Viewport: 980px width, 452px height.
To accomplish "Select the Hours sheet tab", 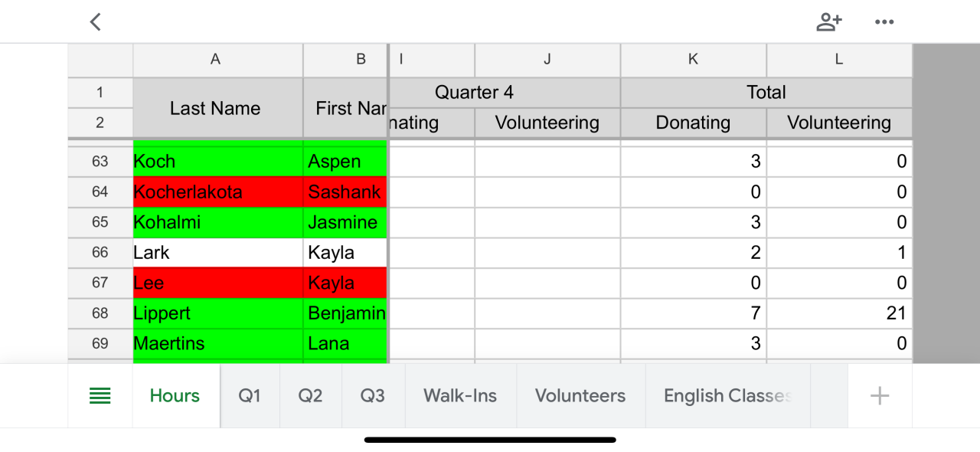I will [x=175, y=396].
